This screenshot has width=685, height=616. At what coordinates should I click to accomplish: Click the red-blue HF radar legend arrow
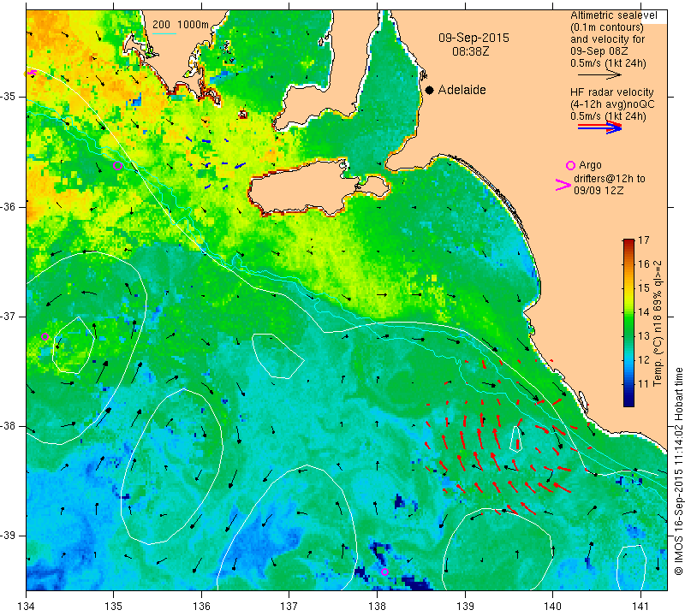coord(600,127)
